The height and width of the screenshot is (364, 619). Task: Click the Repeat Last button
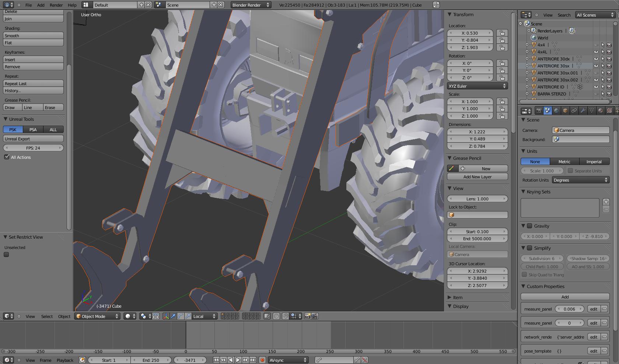point(33,84)
